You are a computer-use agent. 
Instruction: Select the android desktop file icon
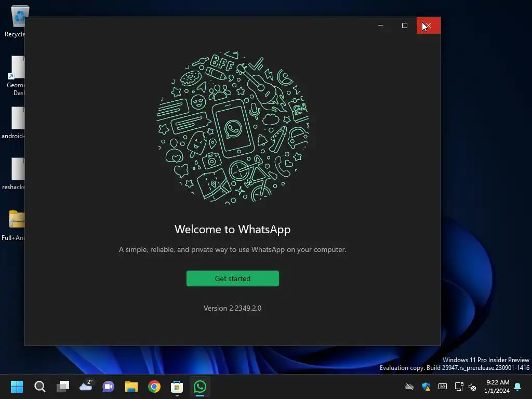[x=14, y=123]
